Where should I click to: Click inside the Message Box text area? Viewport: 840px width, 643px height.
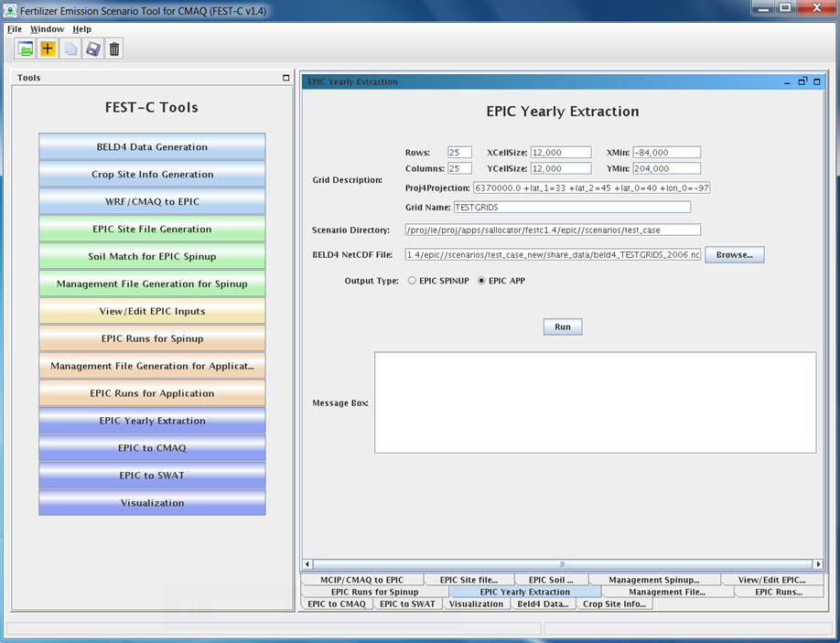595,402
